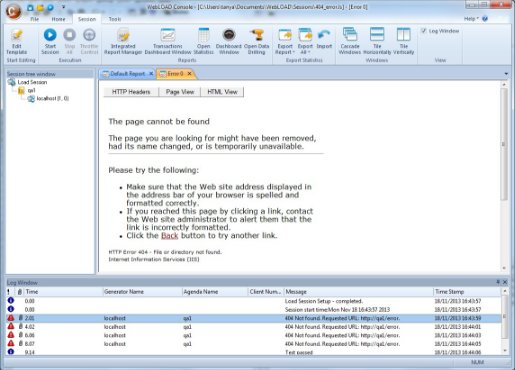Switch to the Default Report tab
Viewport: 515px width, 370px height.
(x=127, y=74)
